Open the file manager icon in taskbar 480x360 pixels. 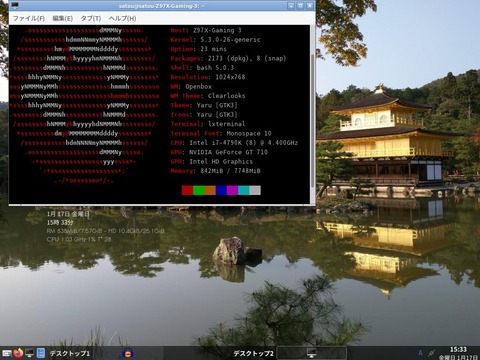point(7,353)
